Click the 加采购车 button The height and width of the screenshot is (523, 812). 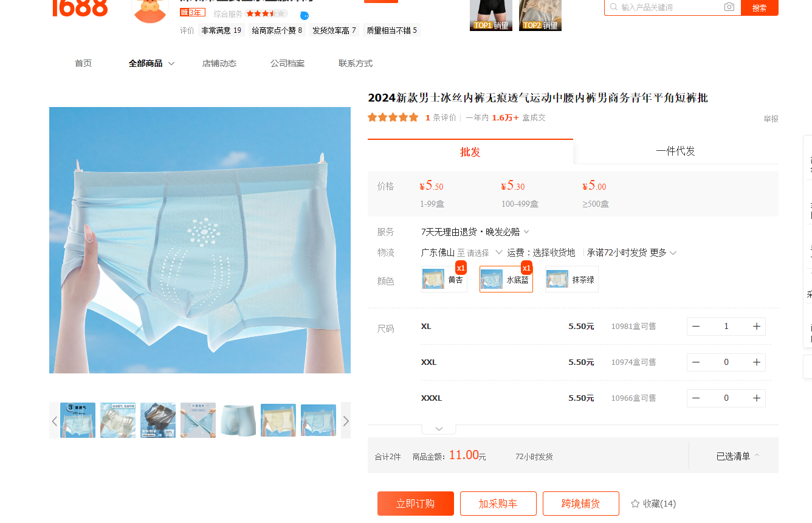(x=498, y=504)
